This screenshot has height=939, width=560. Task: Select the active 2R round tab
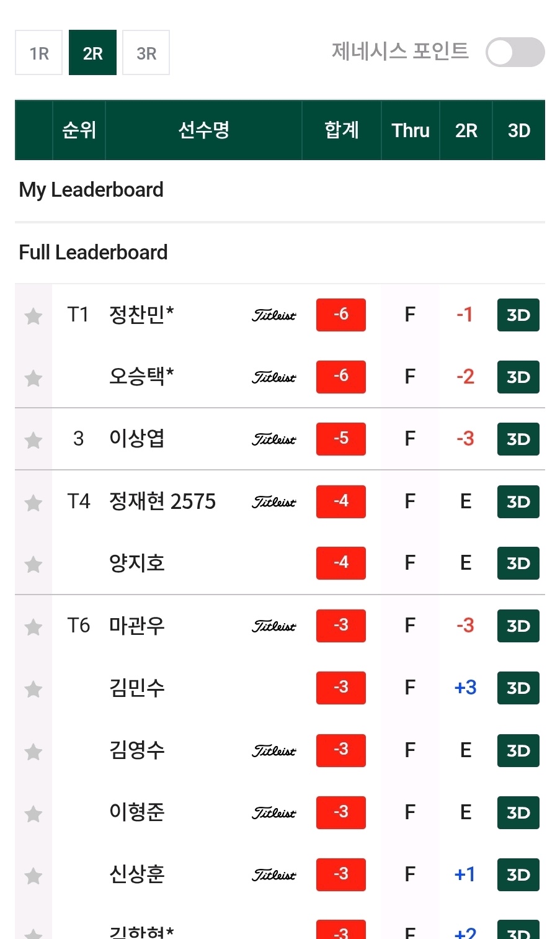click(92, 53)
